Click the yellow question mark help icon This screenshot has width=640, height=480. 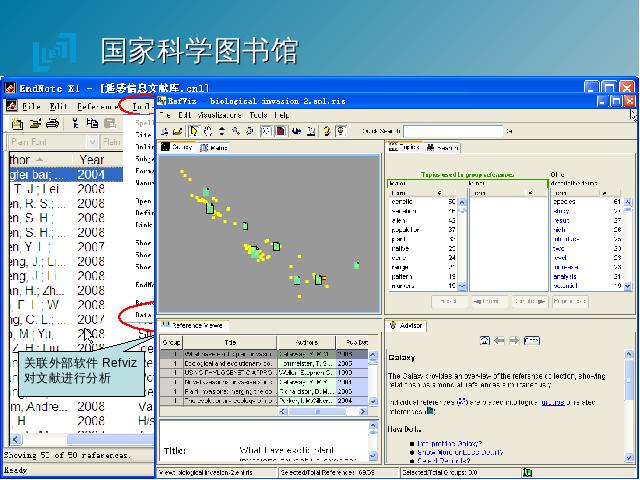tap(327, 131)
